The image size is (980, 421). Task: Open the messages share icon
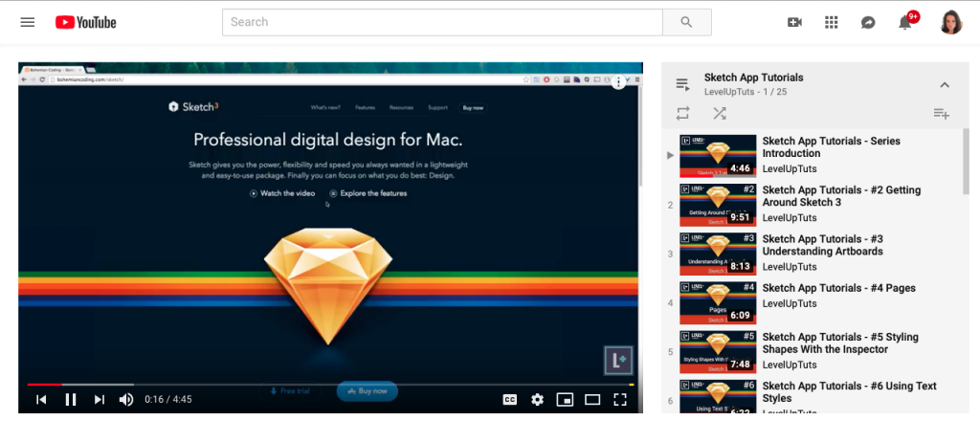[867, 23]
